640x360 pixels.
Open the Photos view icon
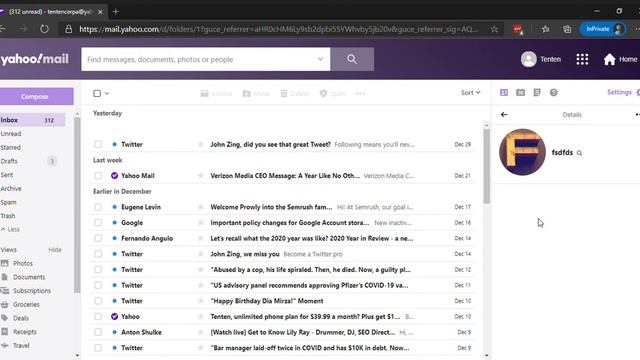point(4,263)
